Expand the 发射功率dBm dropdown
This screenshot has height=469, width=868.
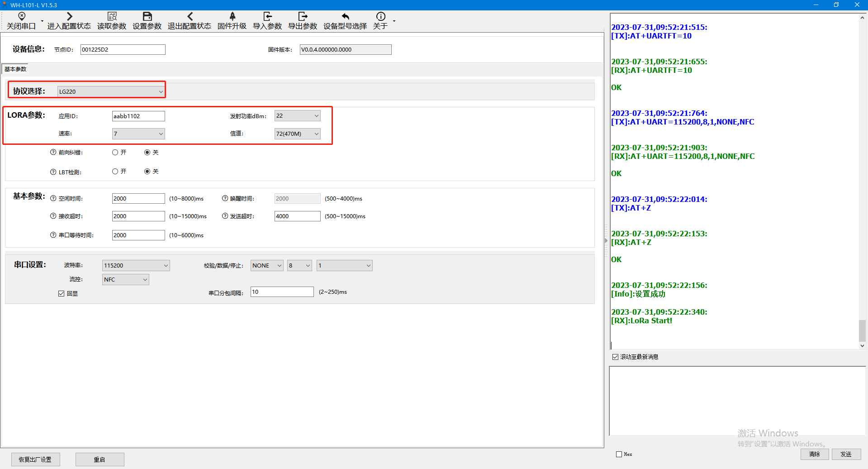point(297,116)
